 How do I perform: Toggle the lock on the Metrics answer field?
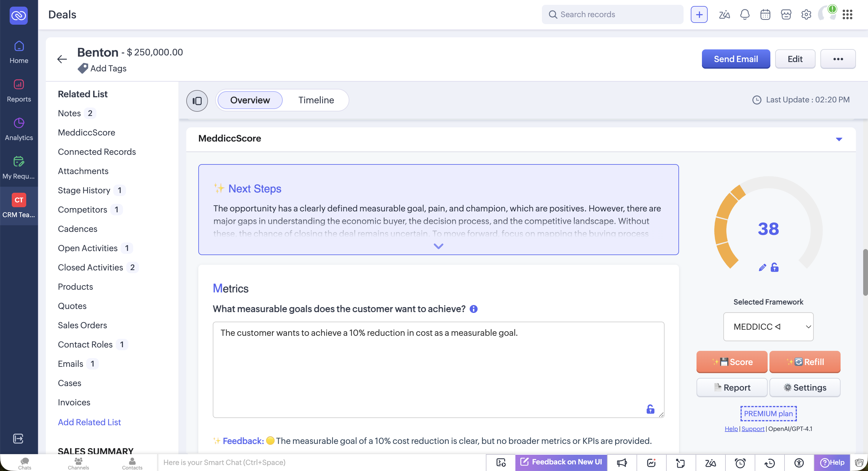tap(650, 409)
